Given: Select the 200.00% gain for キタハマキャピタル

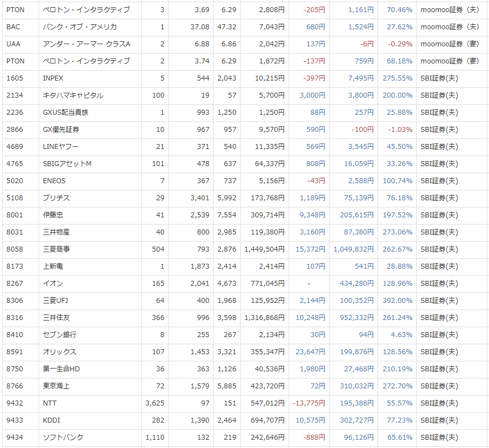Looking at the screenshot, I should pos(397,95).
